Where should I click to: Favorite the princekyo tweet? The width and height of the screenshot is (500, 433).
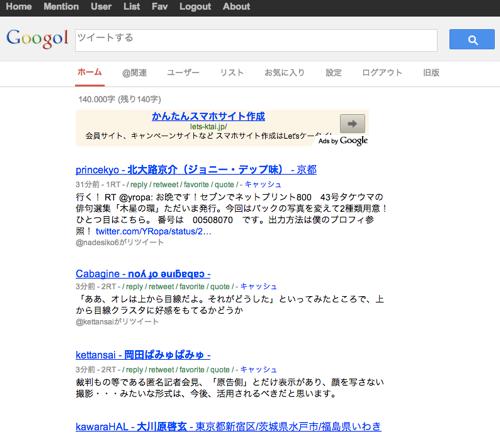[196, 184]
